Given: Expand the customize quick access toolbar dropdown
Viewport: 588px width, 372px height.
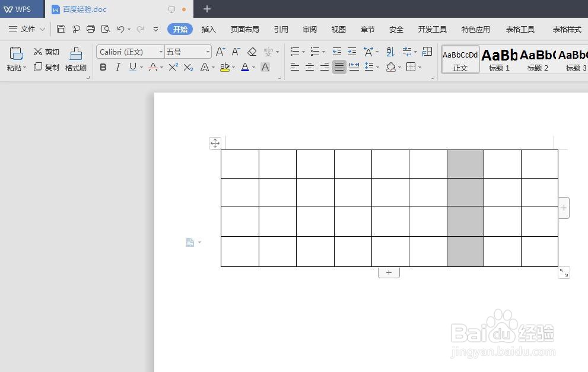Looking at the screenshot, I should coord(155,29).
